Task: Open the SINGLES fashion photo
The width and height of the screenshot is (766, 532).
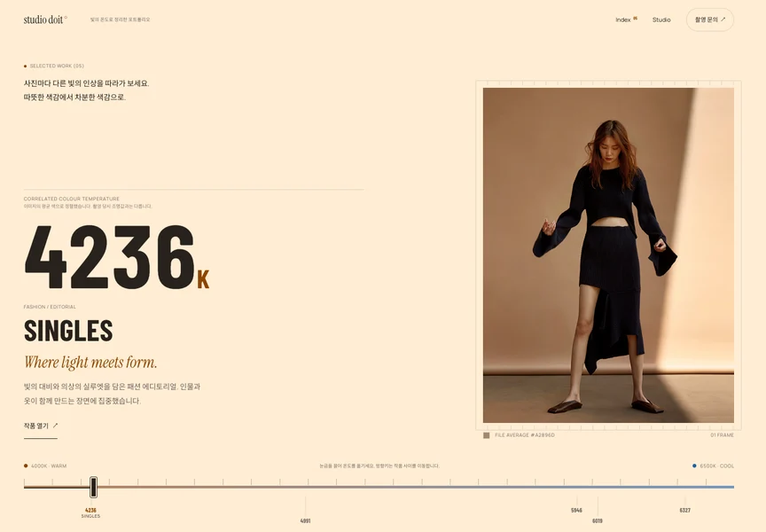Action: point(608,255)
